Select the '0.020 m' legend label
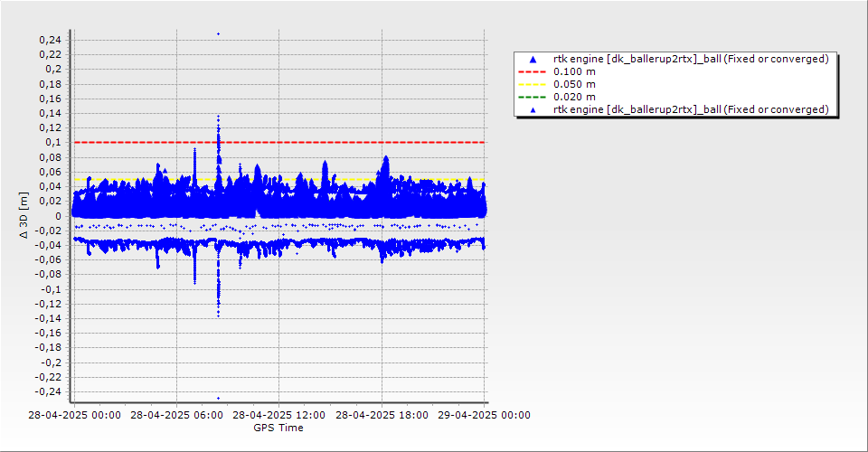This screenshot has width=868, height=452. coord(574,98)
